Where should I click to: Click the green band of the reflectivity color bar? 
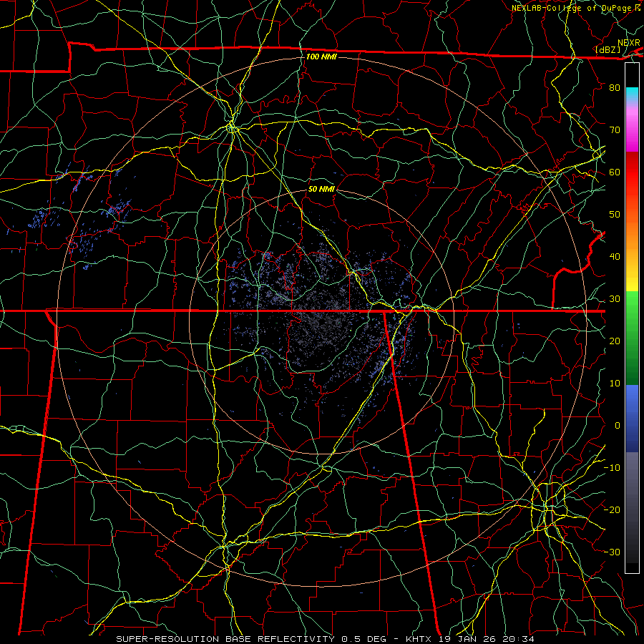coord(632,338)
